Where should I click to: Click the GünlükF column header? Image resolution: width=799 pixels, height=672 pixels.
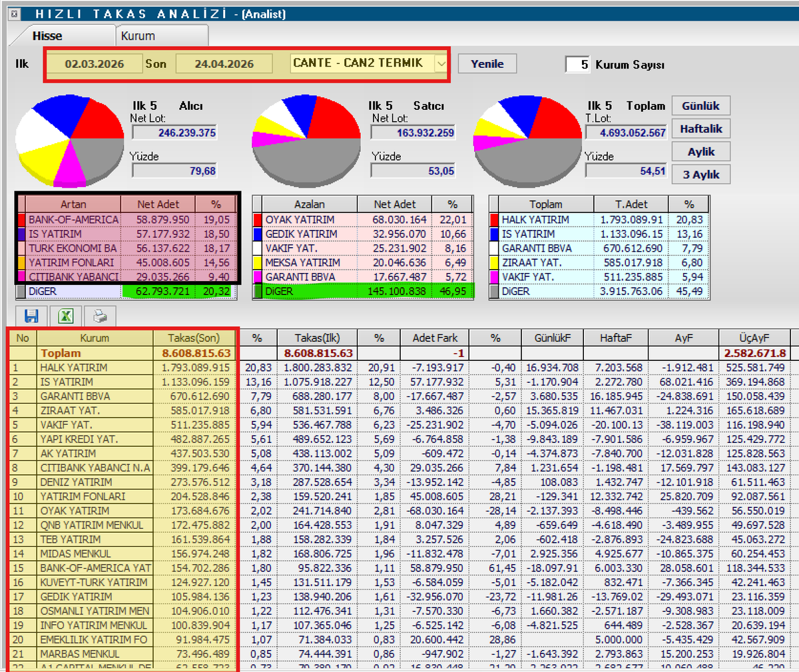coord(553,338)
